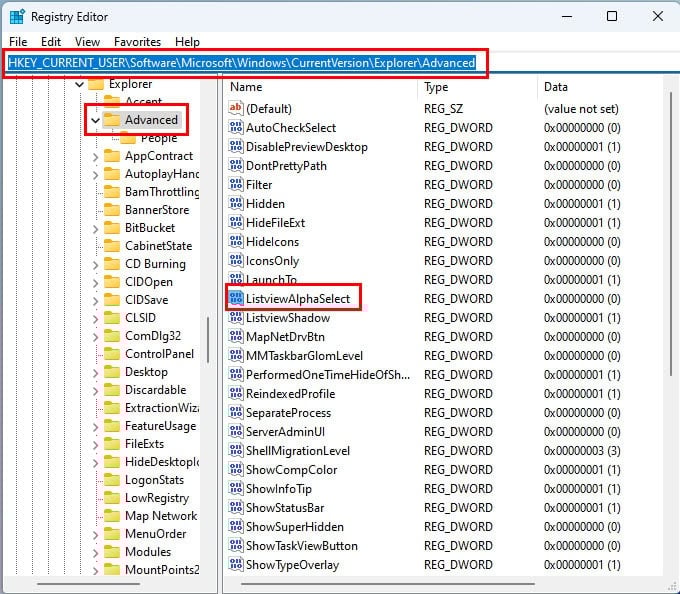Click the ShowInfoTip DWORD icon

236,489
